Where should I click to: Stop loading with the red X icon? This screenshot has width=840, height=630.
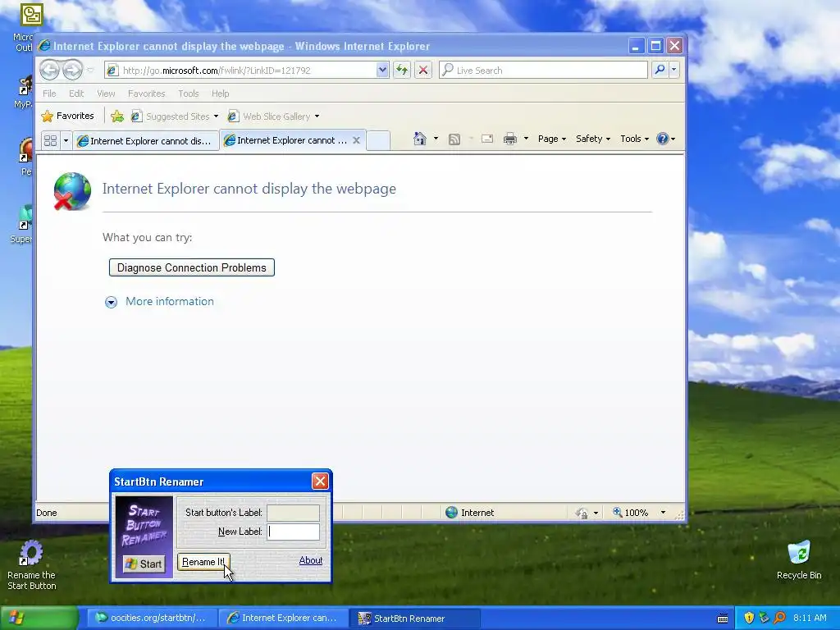pyautogui.click(x=423, y=70)
